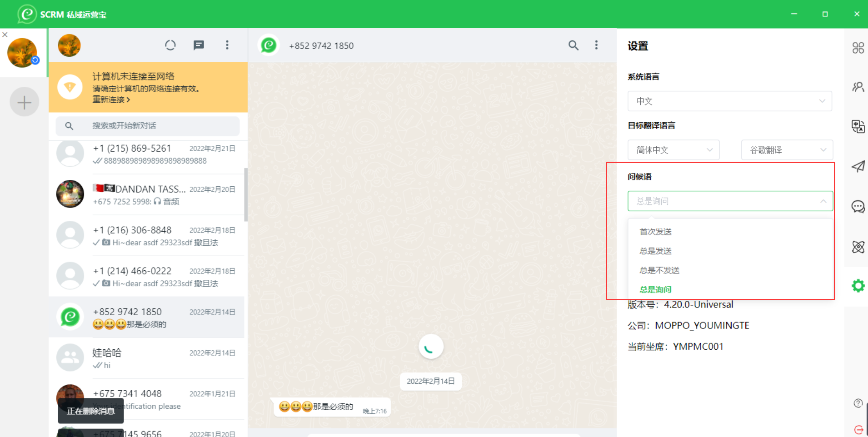Click the yellow network warning icon
Image resolution: width=868 pixels, height=437 pixels.
[x=70, y=87]
